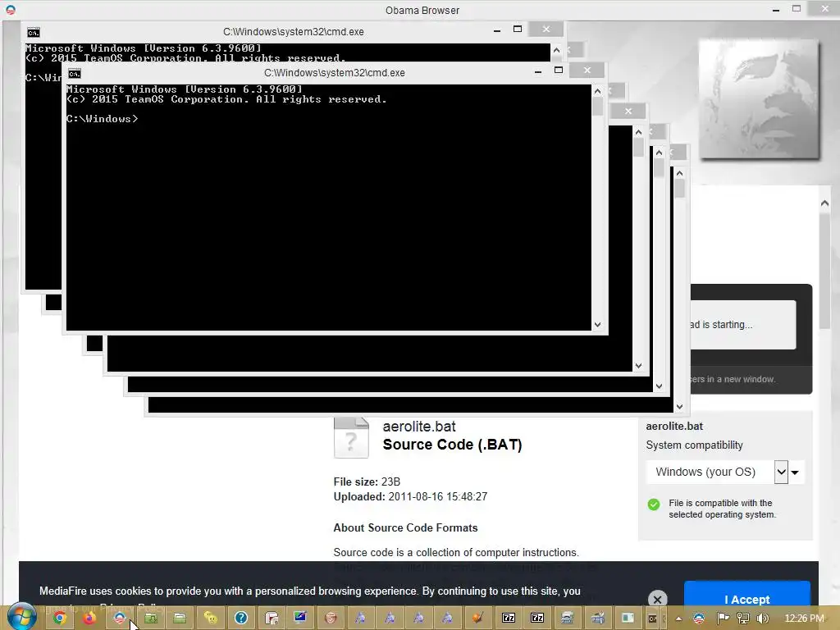840x630 pixels.
Task: Click the aerolite.bat file name heading
Action: [419, 427]
